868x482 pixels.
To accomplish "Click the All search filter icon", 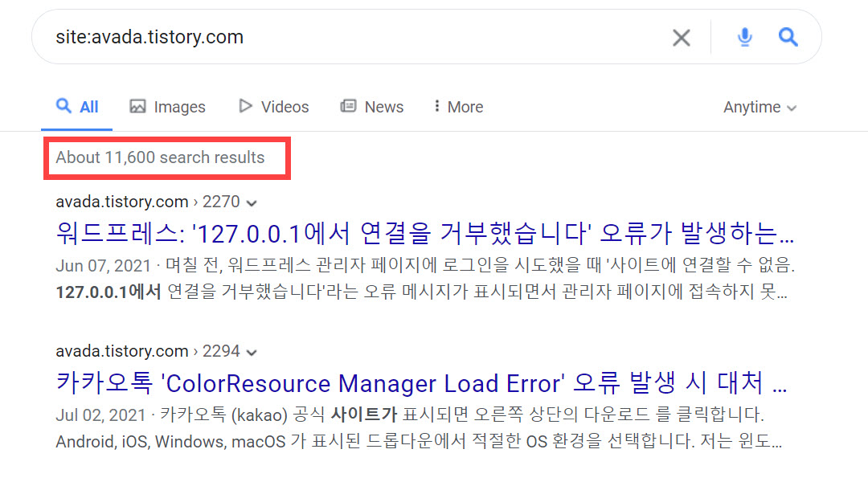I will [63, 106].
